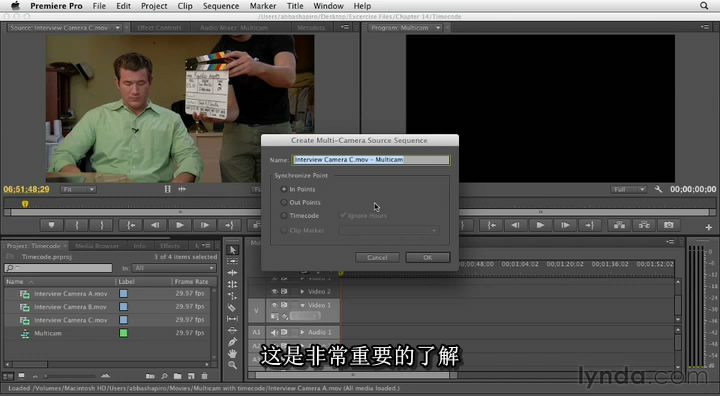Open the Clip menu
Viewport: 720px width, 396px height.
click(x=185, y=6)
